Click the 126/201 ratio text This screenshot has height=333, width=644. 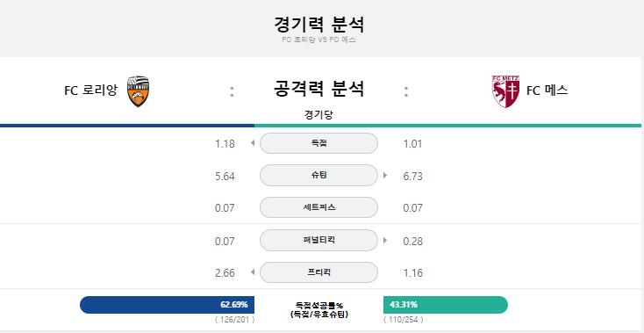[235, 320]
